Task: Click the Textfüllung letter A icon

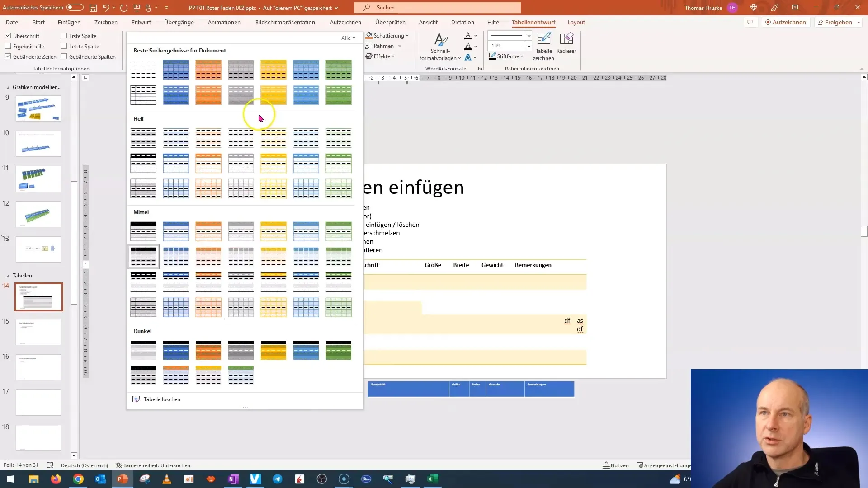Action: pos(468,35)
